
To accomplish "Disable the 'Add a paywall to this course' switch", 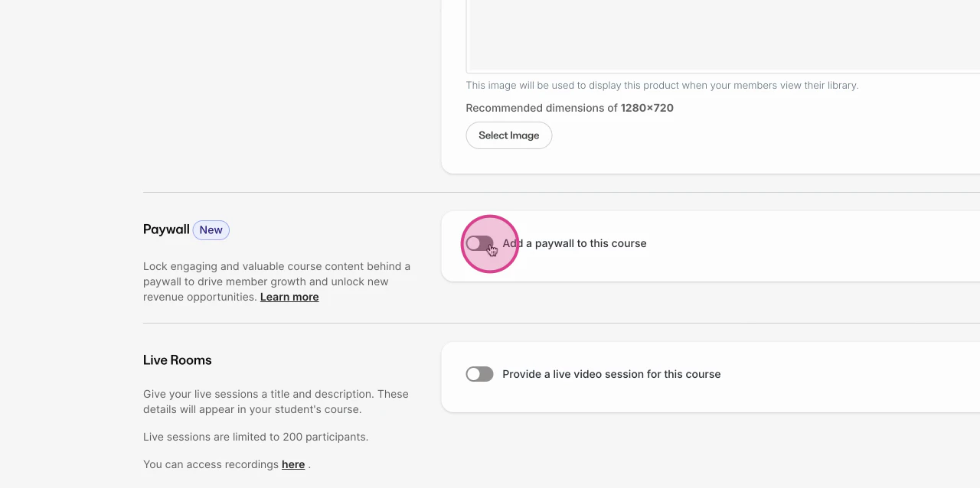I will (x=479, y=243).
